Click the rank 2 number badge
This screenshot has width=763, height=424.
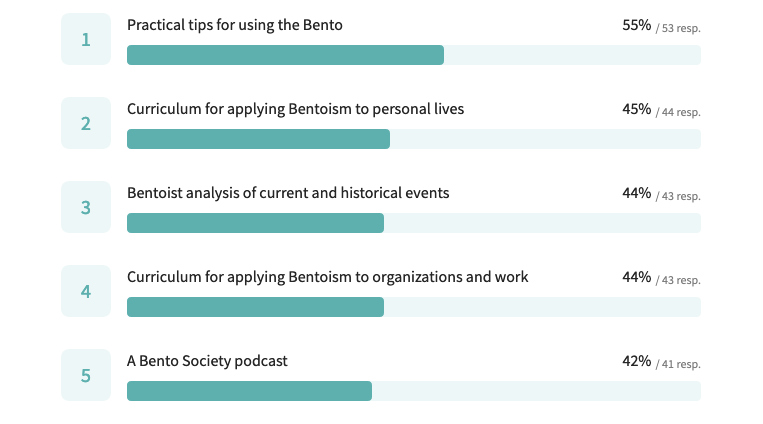86,123
